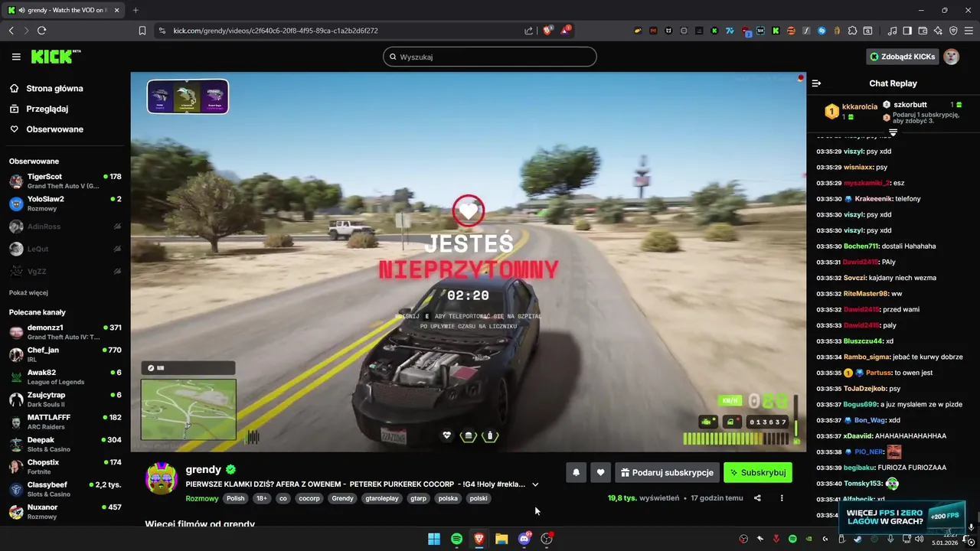Click kkkarolcia top gifter entry
Viewport: 980px width, 551px height.
851,112
